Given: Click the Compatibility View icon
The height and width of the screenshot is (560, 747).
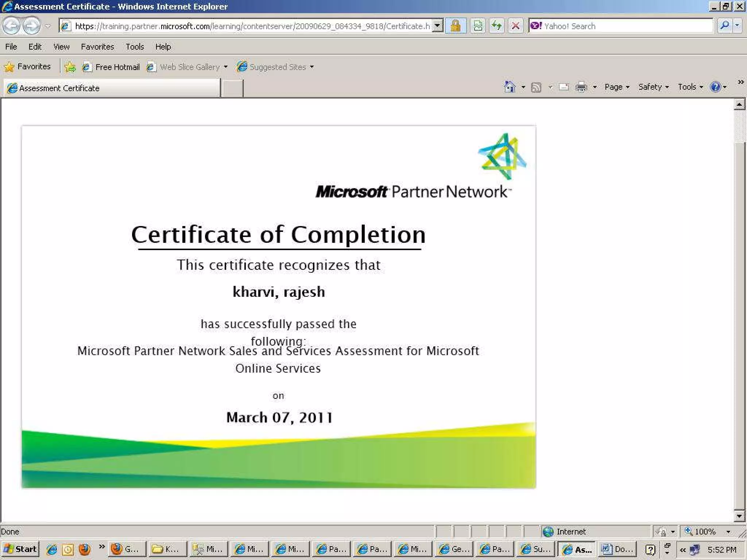Looking at the screenshot, I should [x=477, y=26].
